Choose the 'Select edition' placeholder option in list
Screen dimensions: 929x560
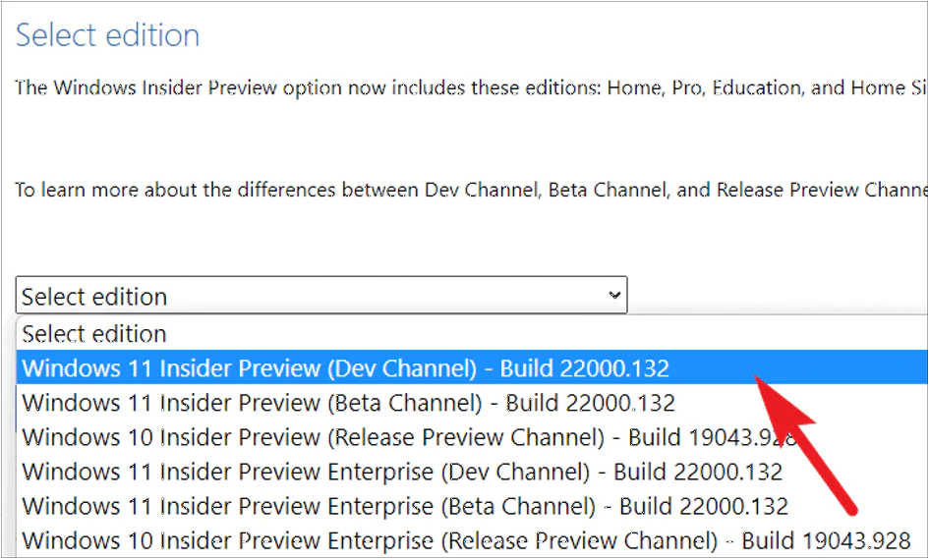472,334
